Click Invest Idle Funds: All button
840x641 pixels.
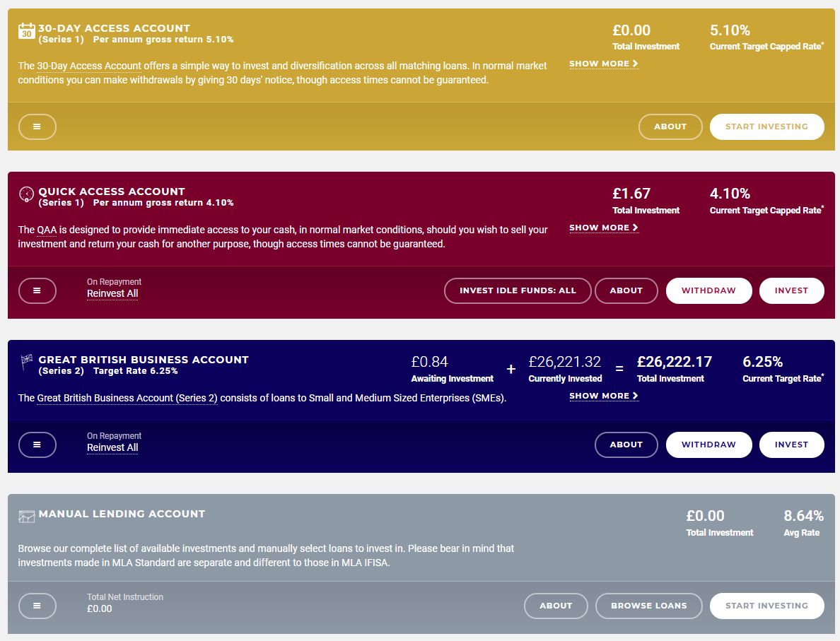pos(518,290)
